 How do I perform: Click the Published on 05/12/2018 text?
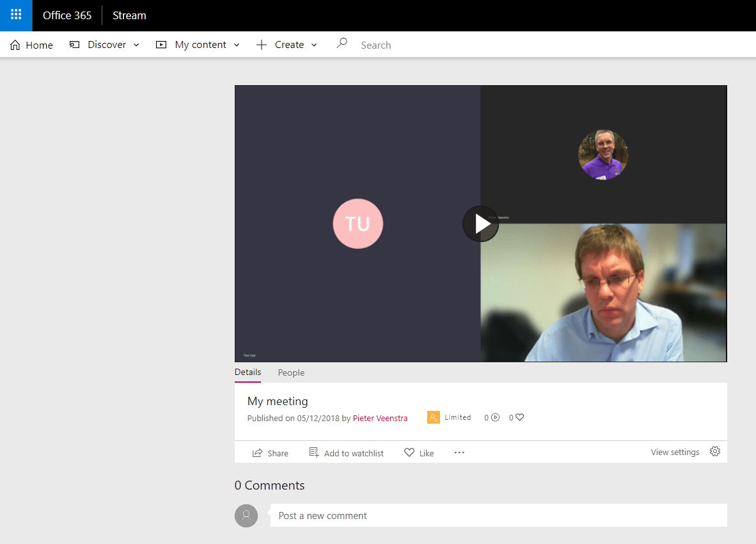294,418
